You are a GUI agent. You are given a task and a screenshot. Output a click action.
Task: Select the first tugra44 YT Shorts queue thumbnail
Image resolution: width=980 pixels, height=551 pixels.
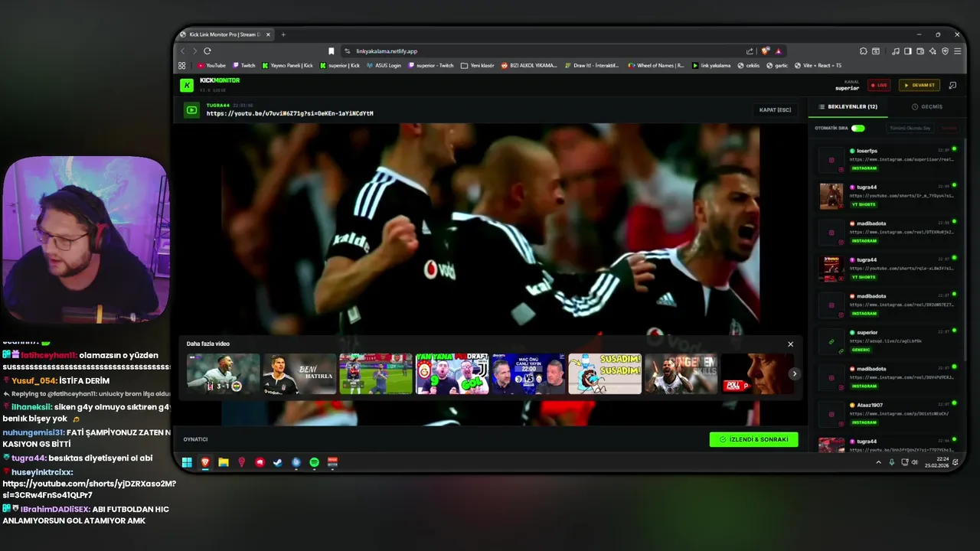(x=831, y=195)
